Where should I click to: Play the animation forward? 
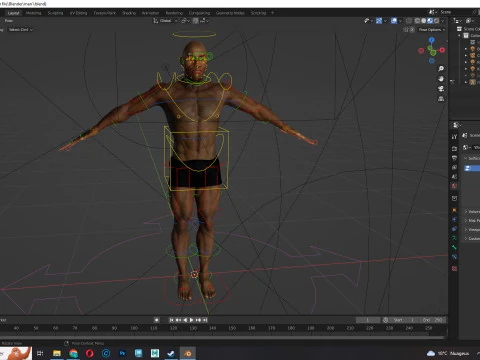coord(192,320)
